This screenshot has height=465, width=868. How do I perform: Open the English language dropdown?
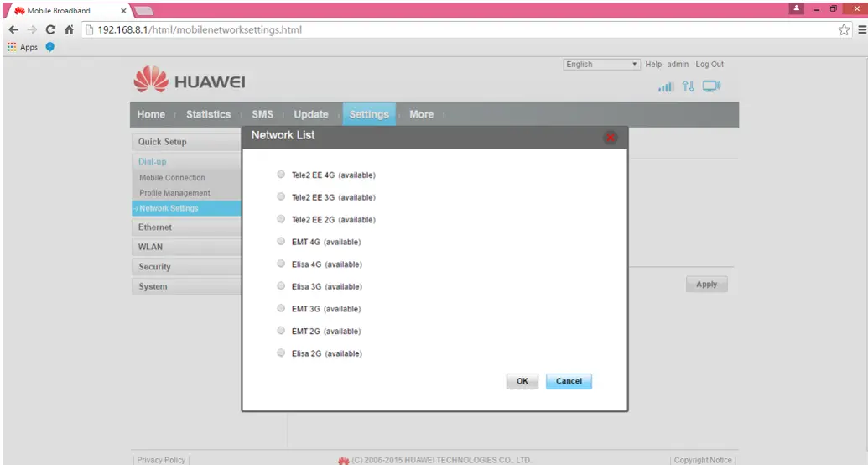[601, 65]
